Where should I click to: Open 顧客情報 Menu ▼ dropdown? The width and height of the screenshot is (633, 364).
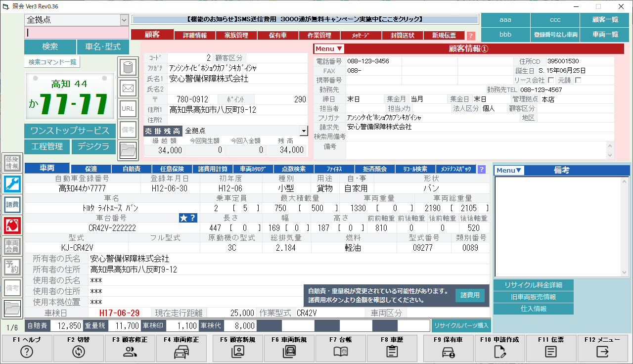click(329, 48)
